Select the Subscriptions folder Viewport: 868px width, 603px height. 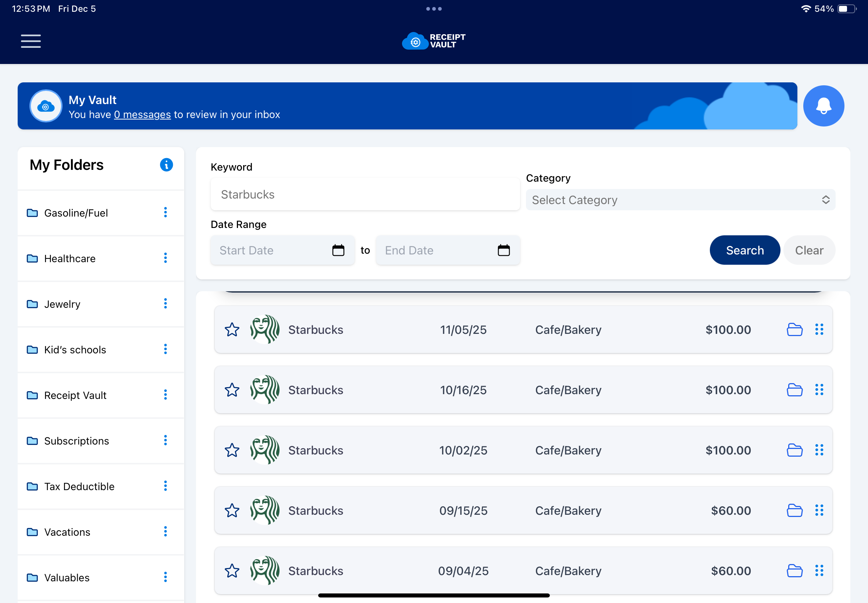(77, 441)
